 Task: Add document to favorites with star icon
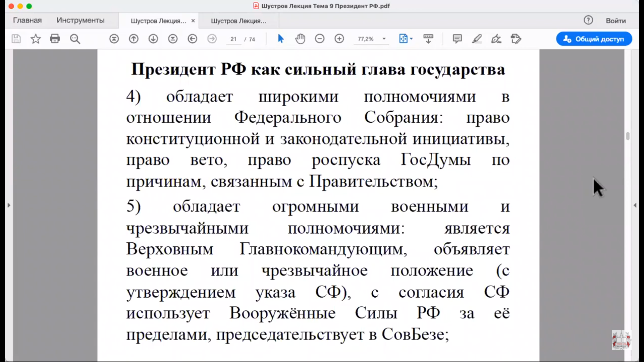(x=36, y=39)
